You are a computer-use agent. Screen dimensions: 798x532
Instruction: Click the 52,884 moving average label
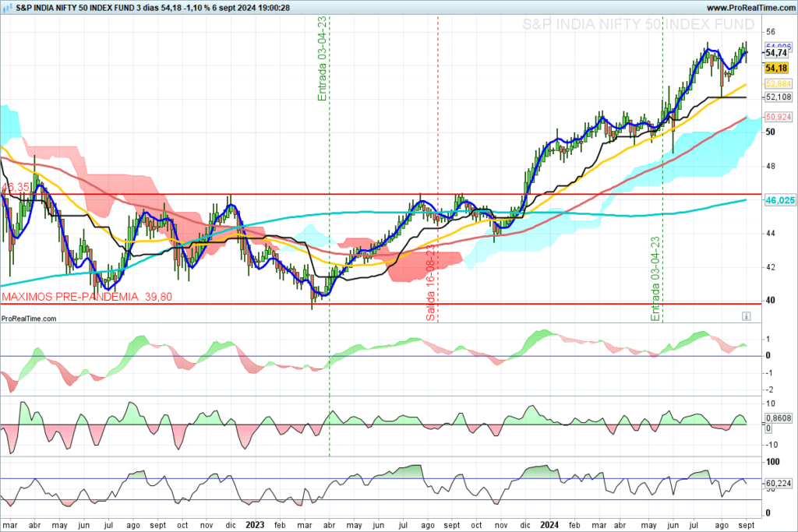[779, 83]
